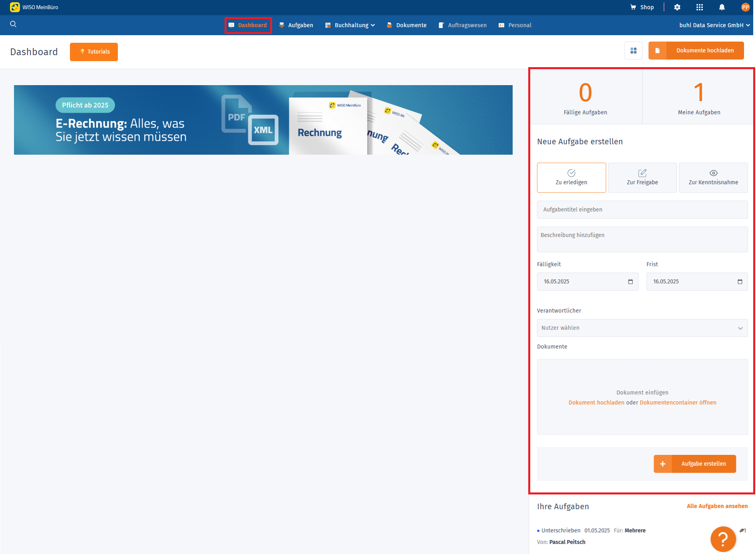Screen dimensions: 756x554
Task: Click Dokumentencontainer öffnen link
Action: [678, 403]
